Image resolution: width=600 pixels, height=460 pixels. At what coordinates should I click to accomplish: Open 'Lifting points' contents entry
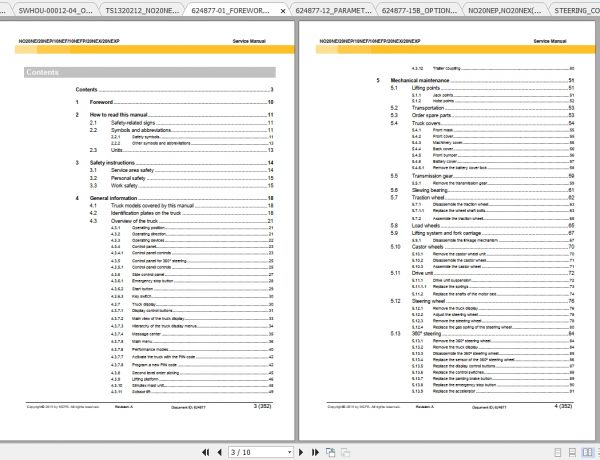(483, 88)
